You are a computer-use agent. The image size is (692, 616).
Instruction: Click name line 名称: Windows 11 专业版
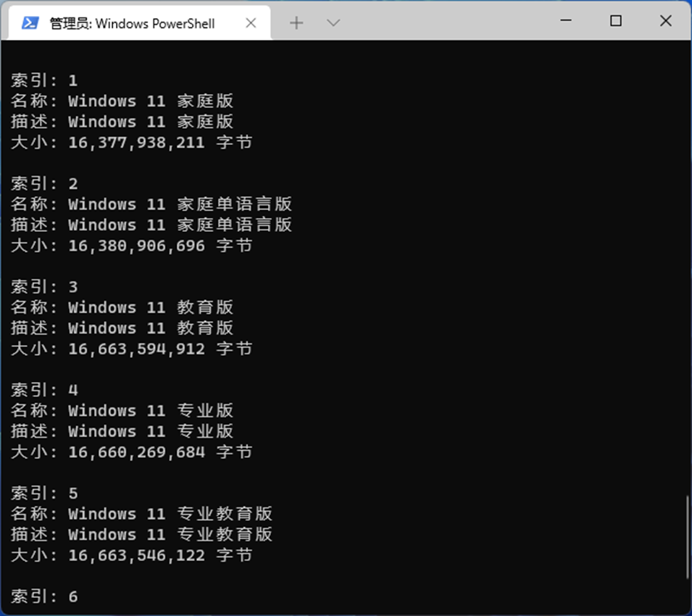click(122, 411)
